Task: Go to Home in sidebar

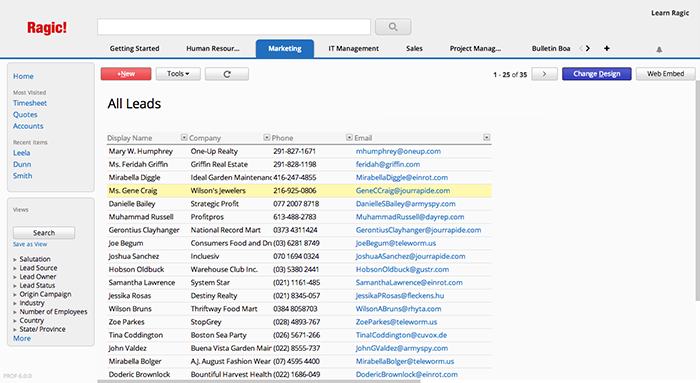Action: coord(23,76)
